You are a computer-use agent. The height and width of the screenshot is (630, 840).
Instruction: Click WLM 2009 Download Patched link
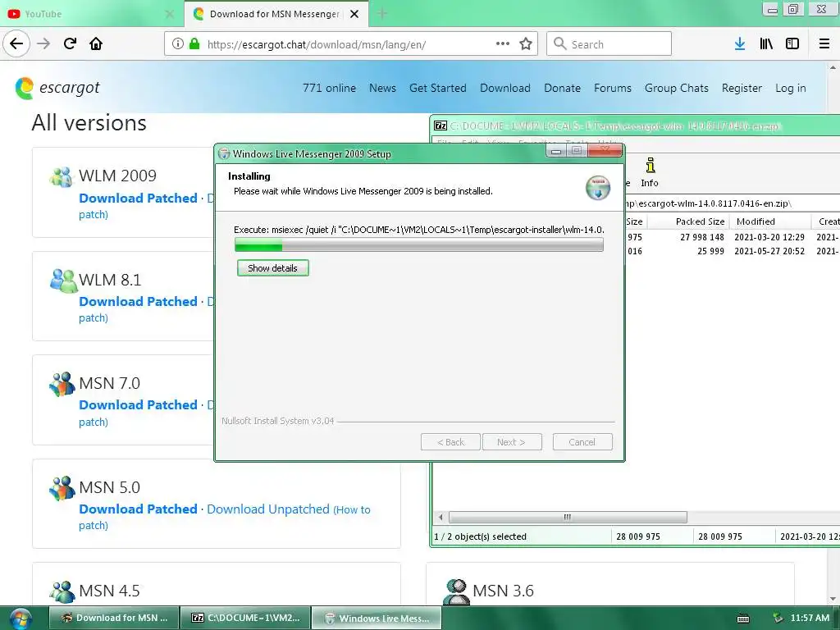tap(138, 199)
